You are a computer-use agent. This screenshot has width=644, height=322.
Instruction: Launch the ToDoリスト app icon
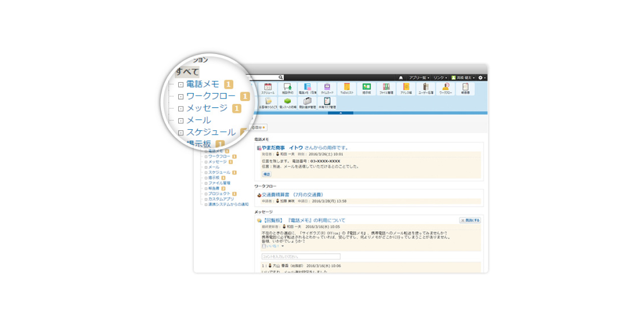click(x=347, y=88)
